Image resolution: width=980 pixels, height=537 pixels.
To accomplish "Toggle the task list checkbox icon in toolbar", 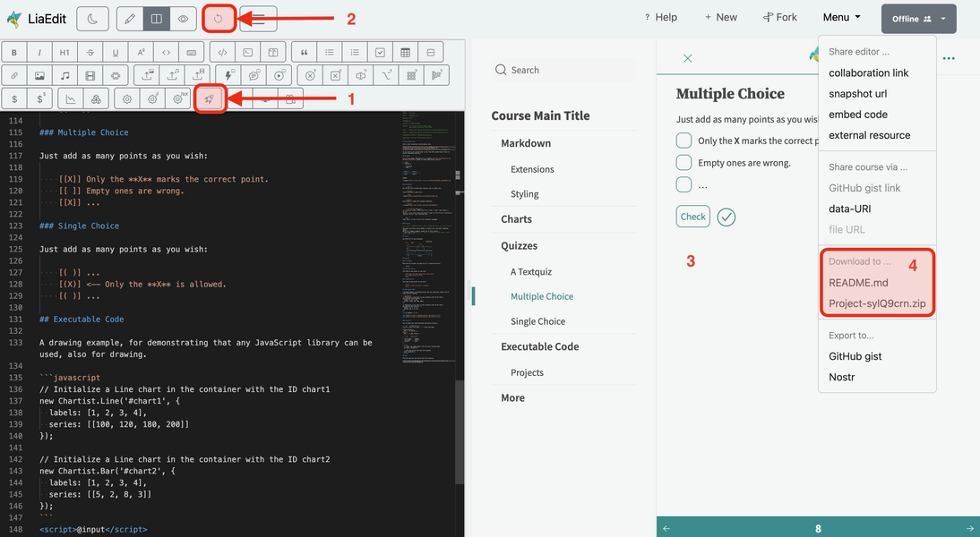I will click(380, 51).
